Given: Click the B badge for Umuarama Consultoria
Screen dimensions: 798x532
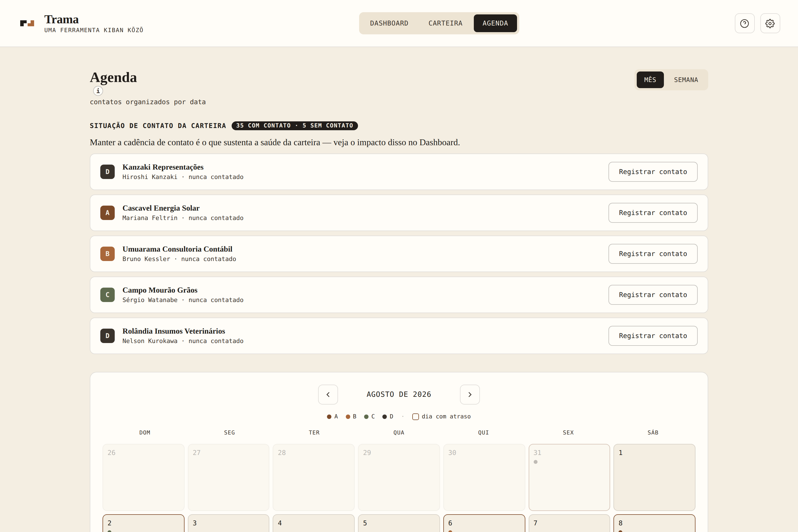Looking at the screenshot, I should tap(108, 254).
